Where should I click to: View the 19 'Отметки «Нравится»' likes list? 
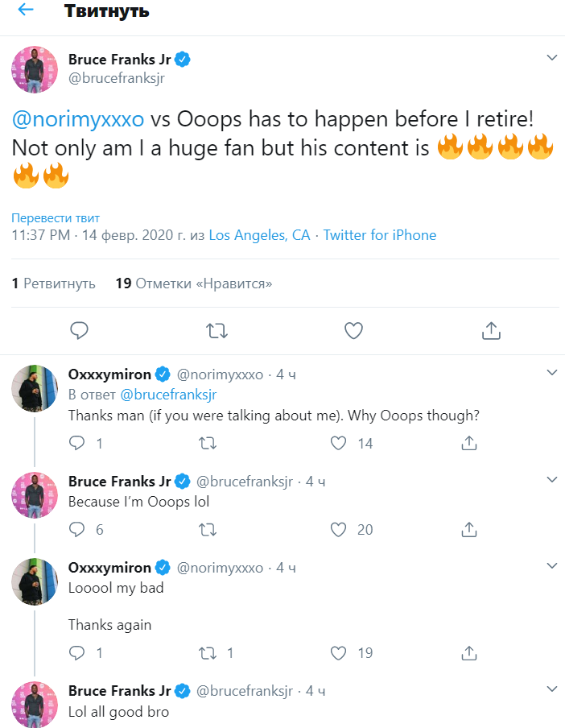193,283
